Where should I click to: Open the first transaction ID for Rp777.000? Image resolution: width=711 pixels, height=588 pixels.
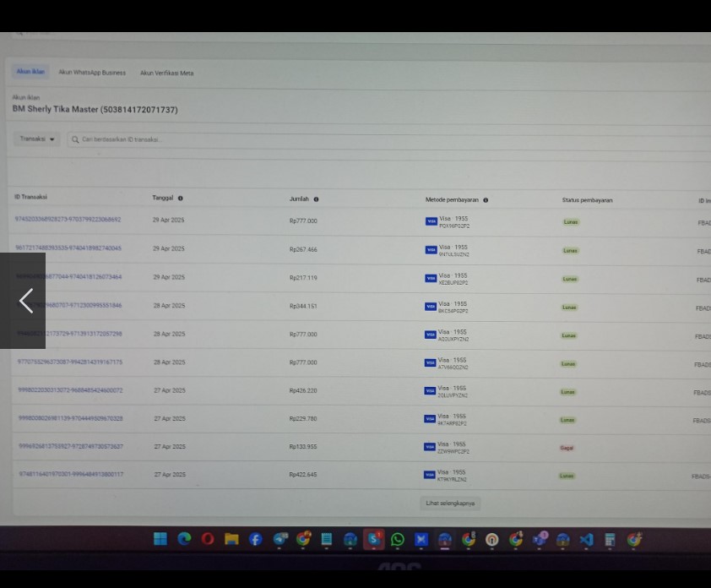[68, 220]
